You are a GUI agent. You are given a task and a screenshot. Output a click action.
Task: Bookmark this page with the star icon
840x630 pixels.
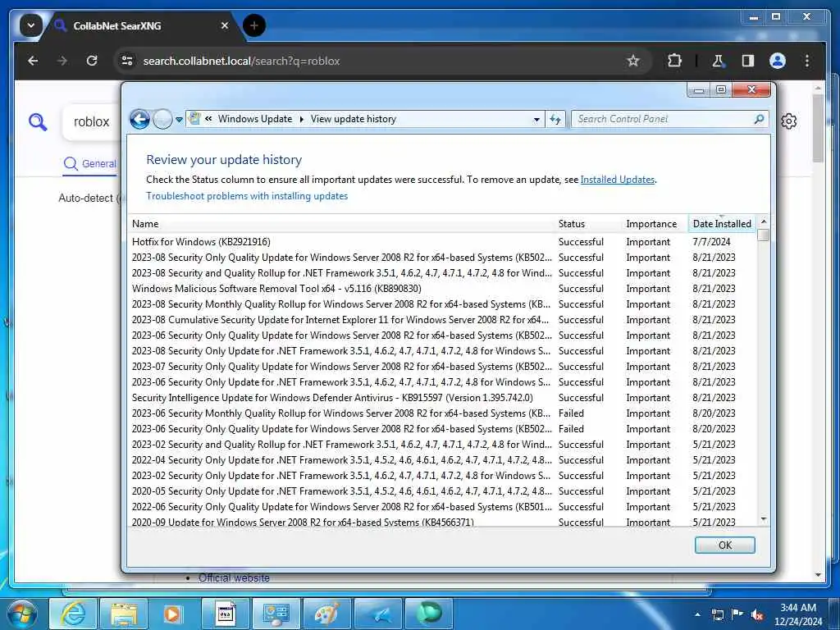click(x=632, y=61)
